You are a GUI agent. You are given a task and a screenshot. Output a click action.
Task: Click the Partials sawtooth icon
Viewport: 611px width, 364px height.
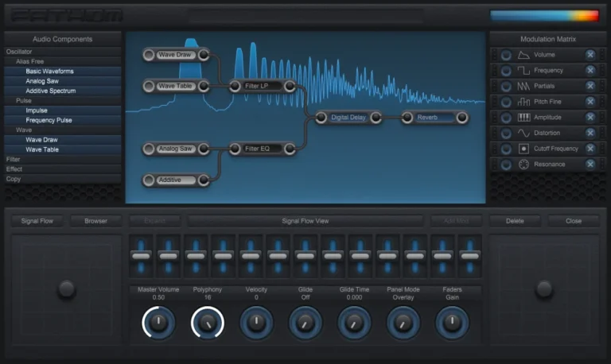coord(523,86)
